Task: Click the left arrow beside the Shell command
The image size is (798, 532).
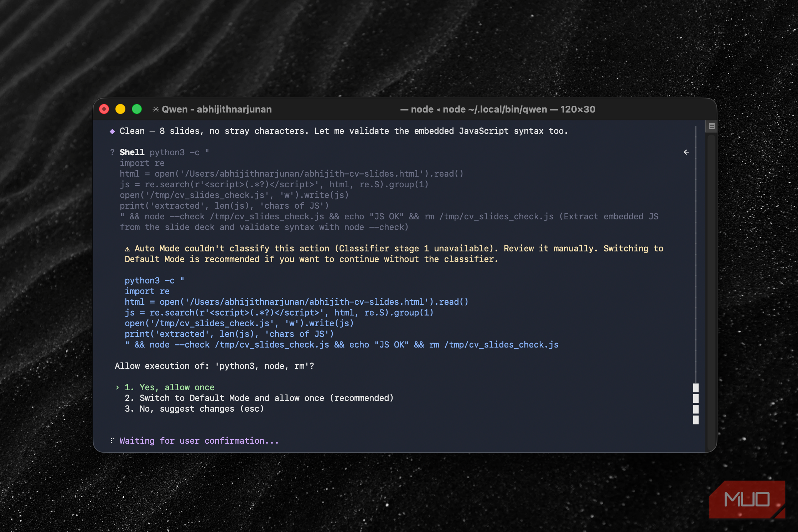Action: point(686,152)
